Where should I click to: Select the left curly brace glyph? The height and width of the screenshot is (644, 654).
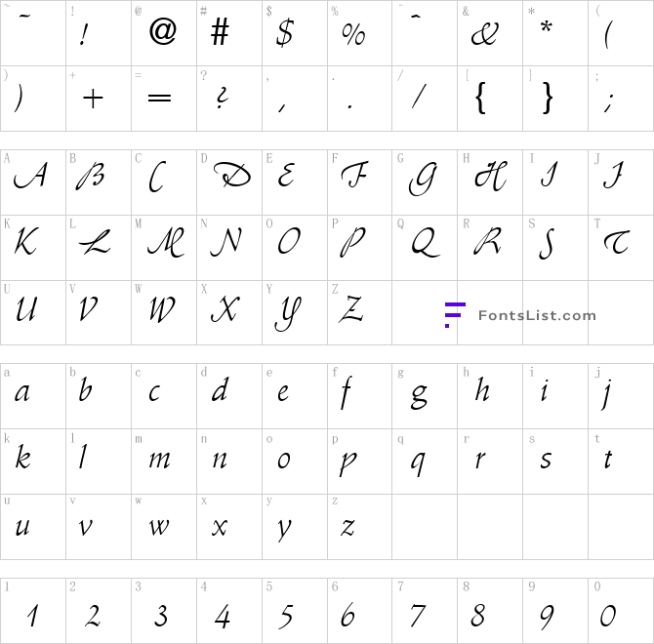coord(481,98)
